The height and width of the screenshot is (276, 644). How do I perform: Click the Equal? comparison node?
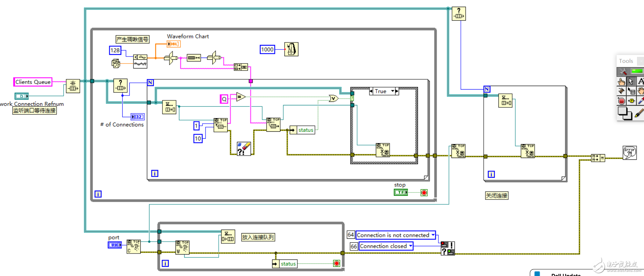tap(241, 97)
